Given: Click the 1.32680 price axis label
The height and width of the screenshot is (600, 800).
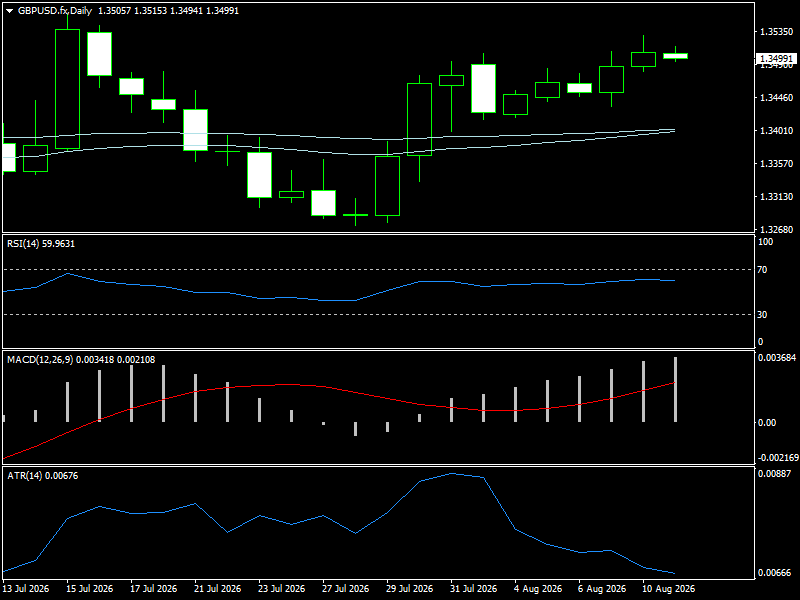Looking at the screenshot, I should pyautogui.click(x=777, y=230).
